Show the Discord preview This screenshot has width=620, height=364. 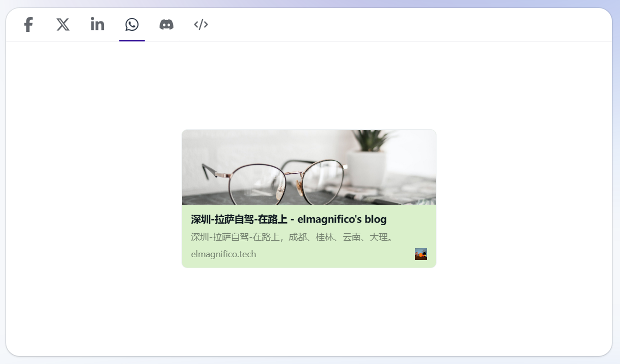(x=166, y=24)
